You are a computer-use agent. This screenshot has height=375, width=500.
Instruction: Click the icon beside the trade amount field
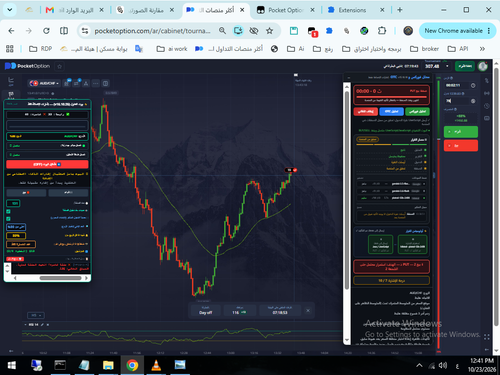(x=473, y=101)
